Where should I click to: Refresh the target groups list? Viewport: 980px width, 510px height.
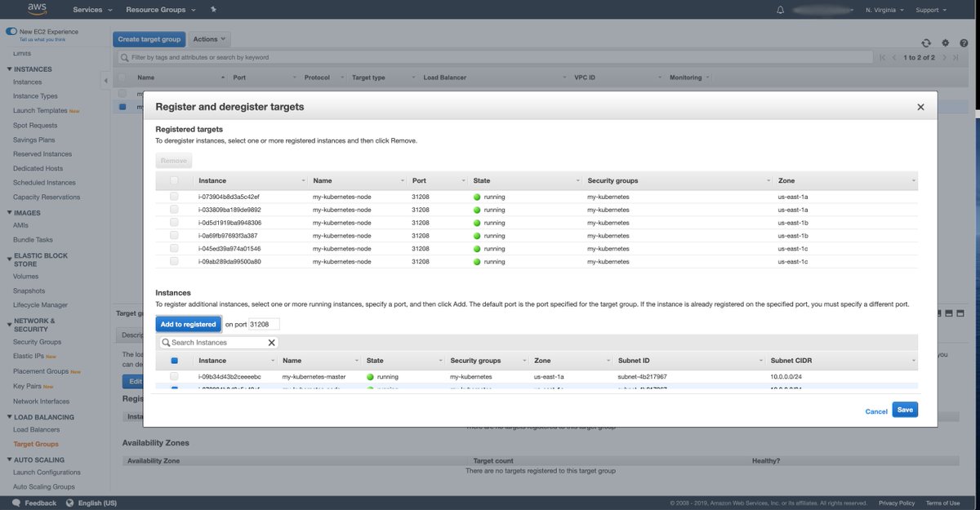click(x=926, y=42)
